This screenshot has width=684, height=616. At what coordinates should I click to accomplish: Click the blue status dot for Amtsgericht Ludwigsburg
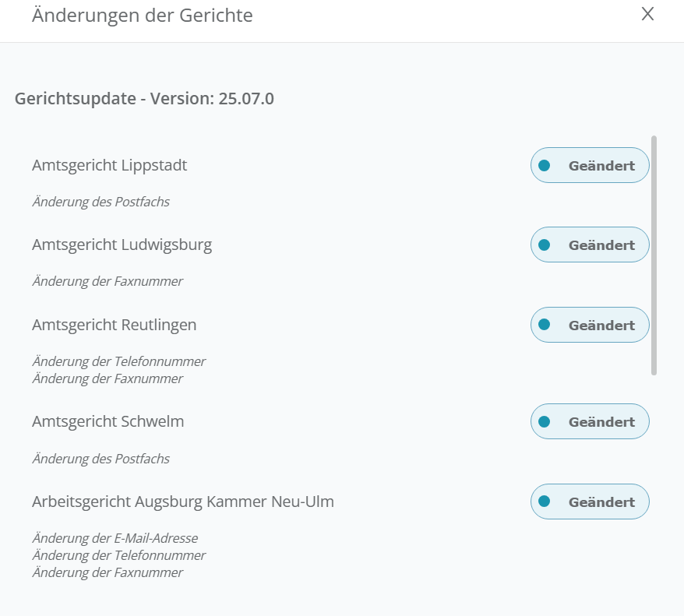(x=545, y=245)
